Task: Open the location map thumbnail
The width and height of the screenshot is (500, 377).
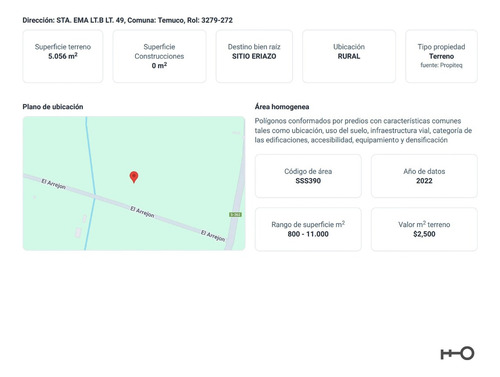Action: coord(134,183)
